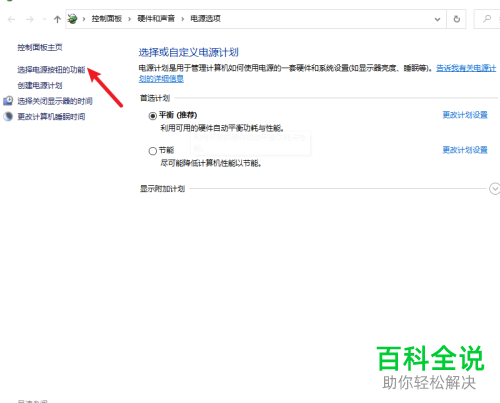500x403 pixels.
Task: Open 告诉我有关电源计划的详细信息 link
Action: click(466, 68)
